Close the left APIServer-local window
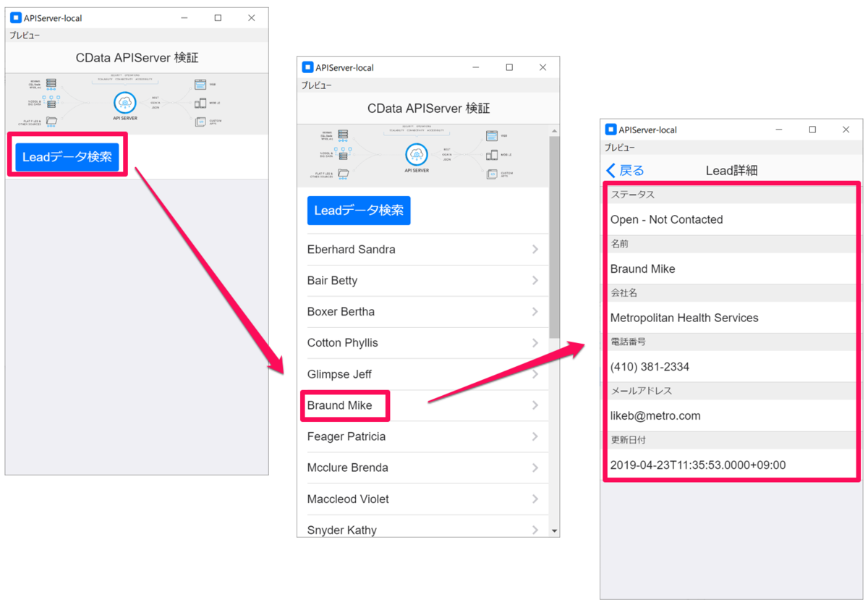 [252, 18]
